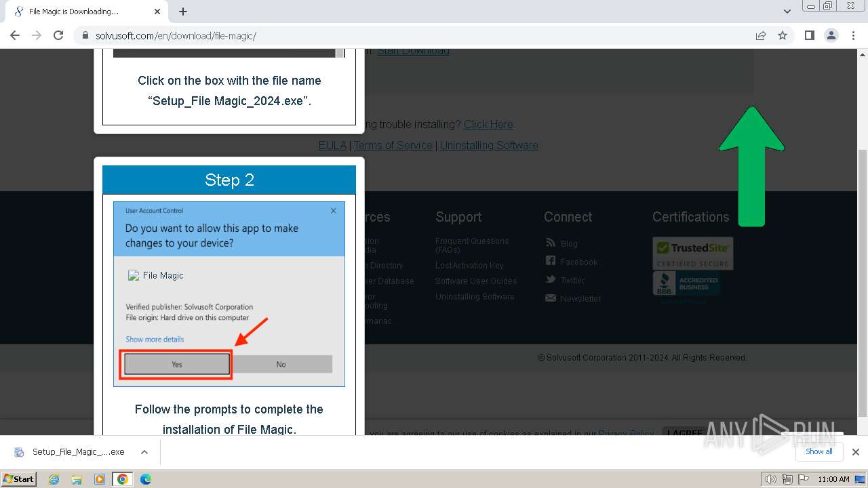Screen dimensions: 868x488
Task: Open Frequent Questions (FAQs) in Support
Action: point(472,245)
